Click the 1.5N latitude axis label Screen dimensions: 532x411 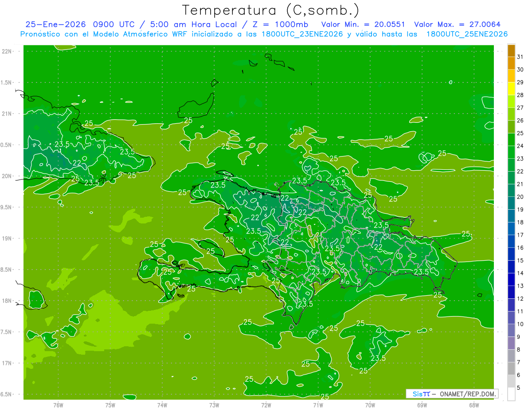[x=6, y=82]
